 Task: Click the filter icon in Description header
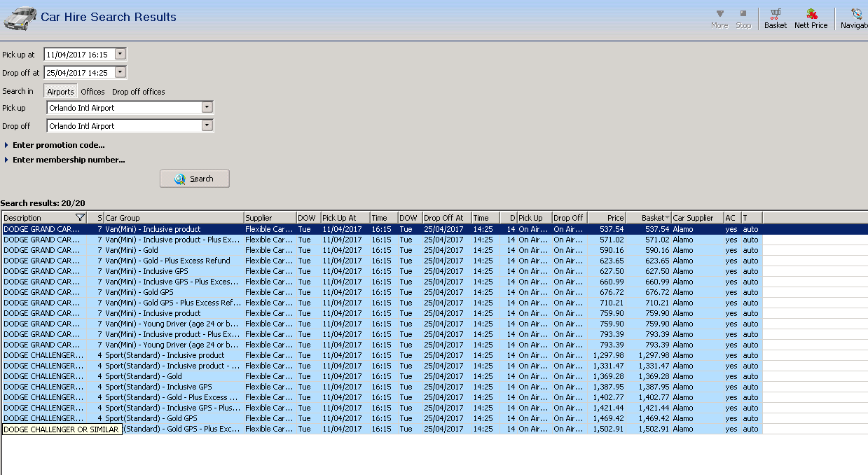80,218
